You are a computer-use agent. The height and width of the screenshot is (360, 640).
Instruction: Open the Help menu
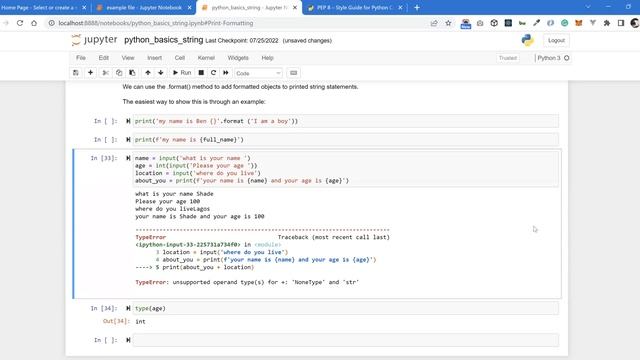(267, 58)
